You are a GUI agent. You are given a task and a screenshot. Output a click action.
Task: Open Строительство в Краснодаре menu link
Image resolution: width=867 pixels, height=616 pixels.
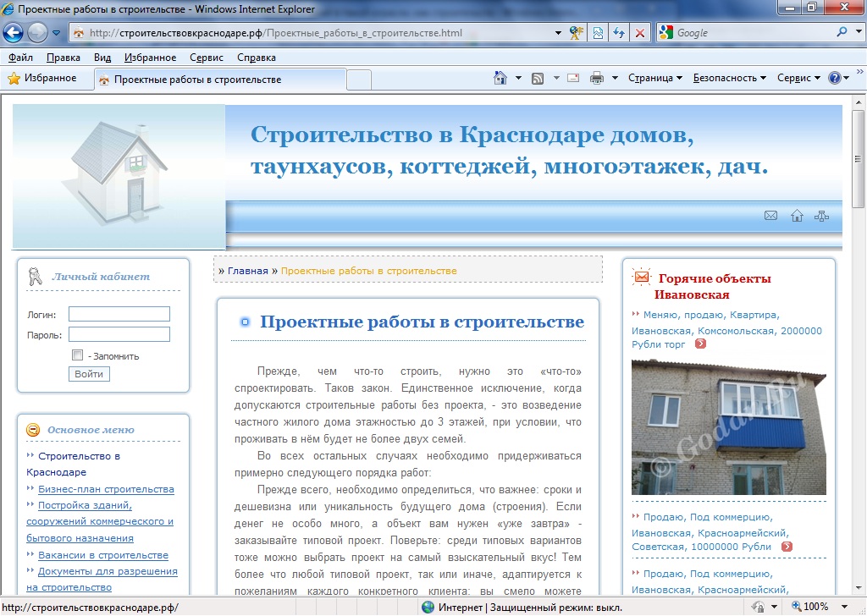pyautogui.click(x=73, y=464)
